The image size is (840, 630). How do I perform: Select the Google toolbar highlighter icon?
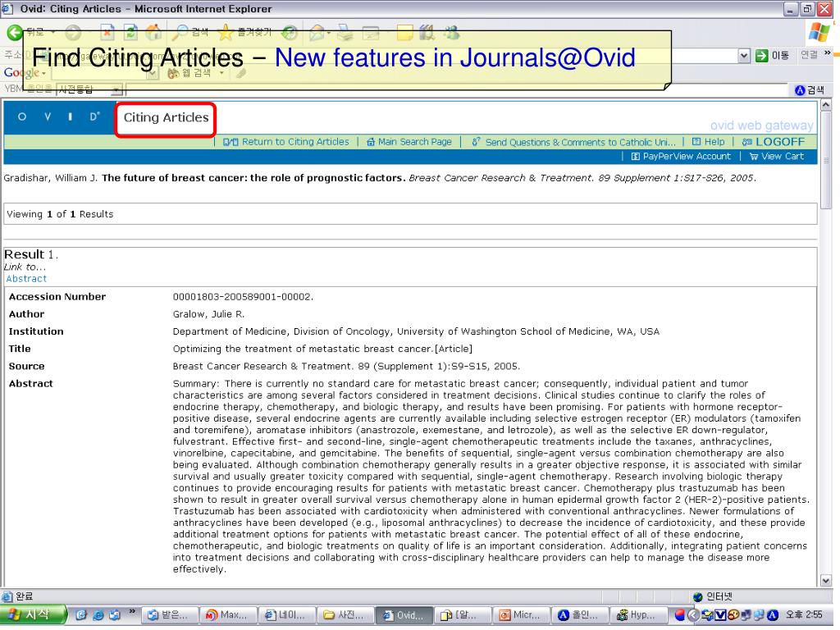pos(241,73)
